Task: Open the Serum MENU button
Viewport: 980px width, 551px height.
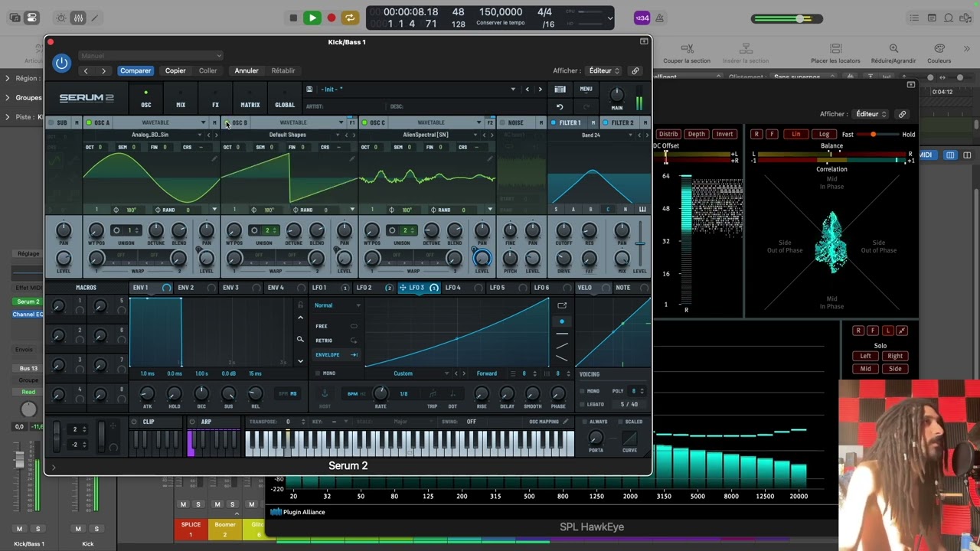Action: click(586, 89)
